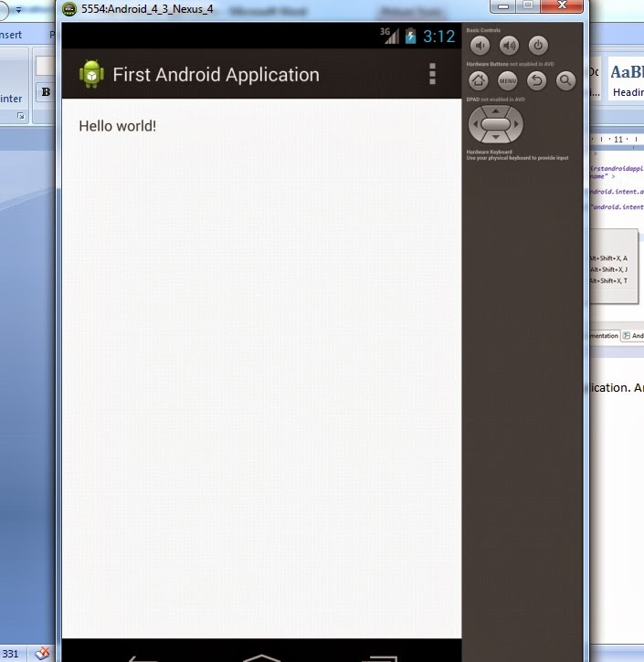Click the DPAD center button

click(496, 124)
